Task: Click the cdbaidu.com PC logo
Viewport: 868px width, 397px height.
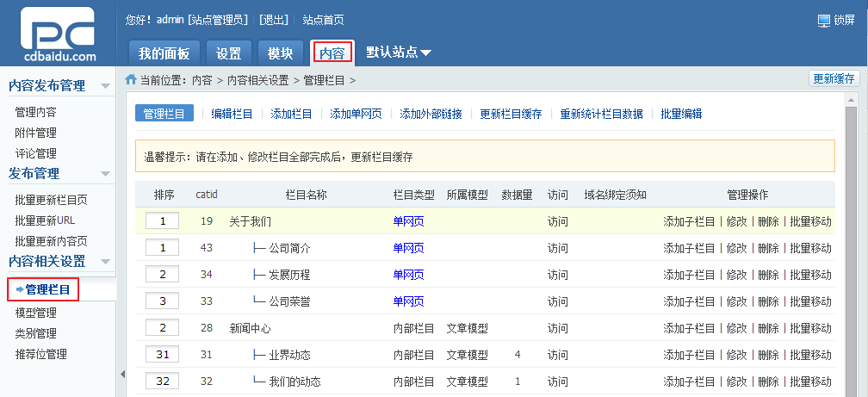Action: pyautogui.click(x=59, y=35)
